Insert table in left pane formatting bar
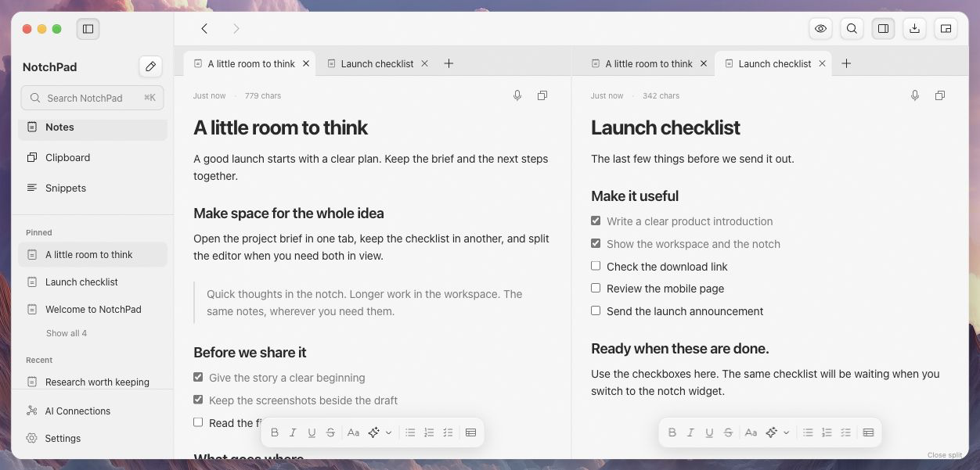Screen dimensions: 980x470 click(x=470, y=432)
